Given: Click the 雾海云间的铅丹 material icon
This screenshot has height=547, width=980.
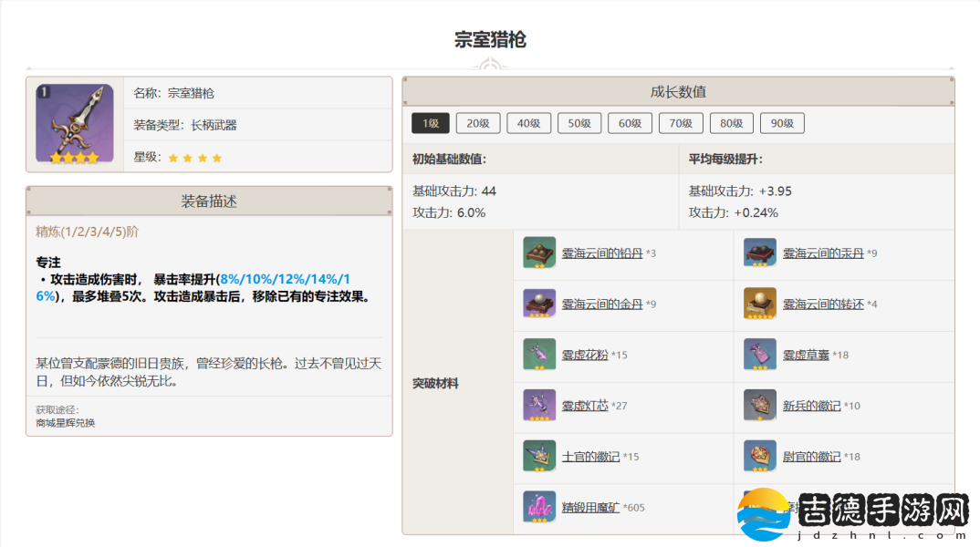Looking at the screenshot, I should pyautogui.click(x=539, y=253).
